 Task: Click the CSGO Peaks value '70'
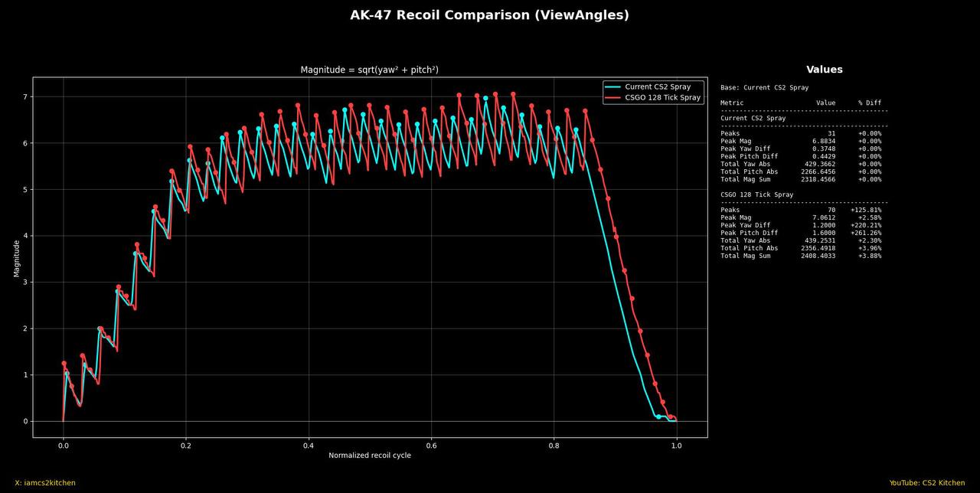(831, 210)
